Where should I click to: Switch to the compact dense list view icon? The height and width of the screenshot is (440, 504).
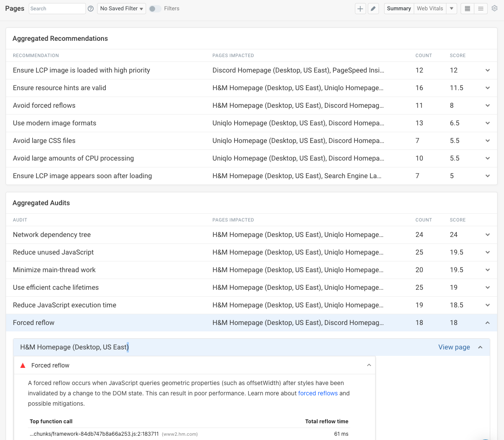point(467,9)
